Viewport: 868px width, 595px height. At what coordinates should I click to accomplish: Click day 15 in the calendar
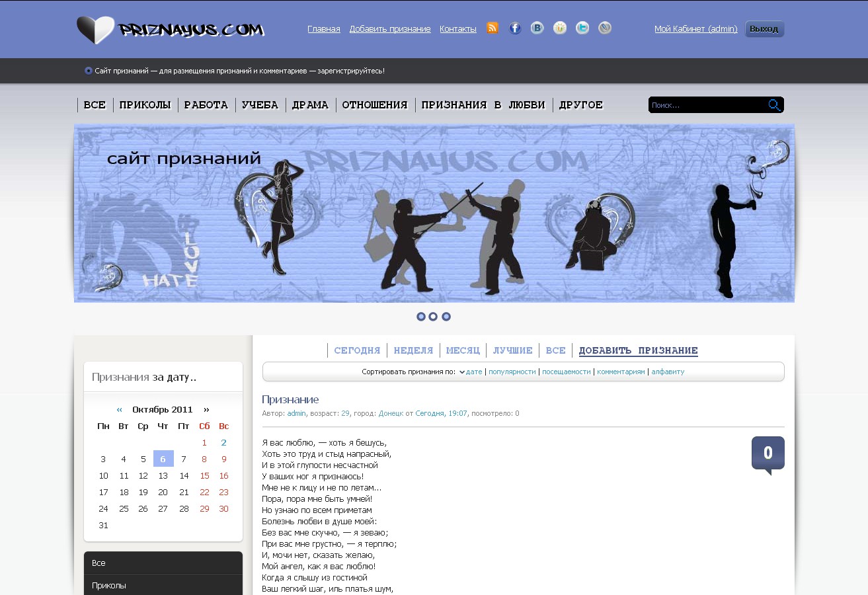coord(204,475)
